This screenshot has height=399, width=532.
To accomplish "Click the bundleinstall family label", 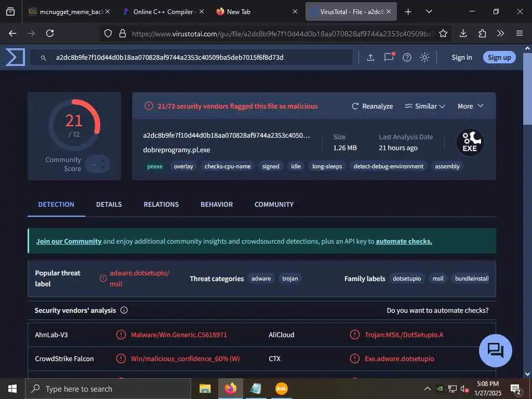I will click(472, 278).
